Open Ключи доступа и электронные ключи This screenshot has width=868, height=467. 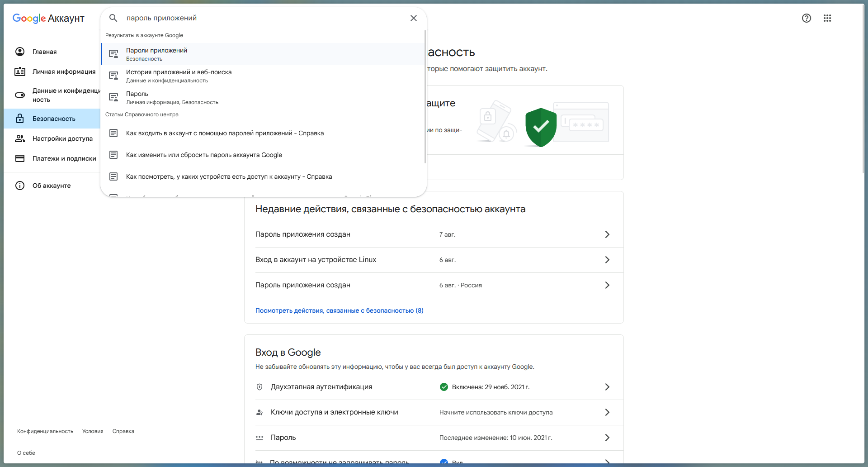(x=434, y=412)
